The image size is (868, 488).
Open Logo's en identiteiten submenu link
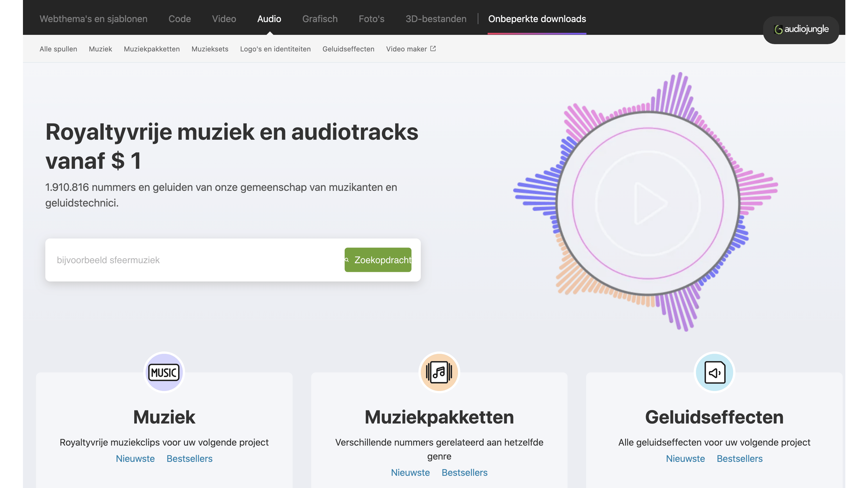point(275,49)
